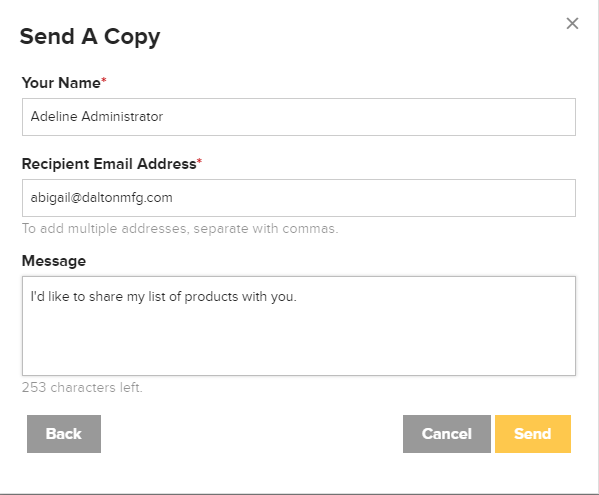This screenshot has width=599, height=495.
Task: Click the Your Name label
Action: pos(61,83)
